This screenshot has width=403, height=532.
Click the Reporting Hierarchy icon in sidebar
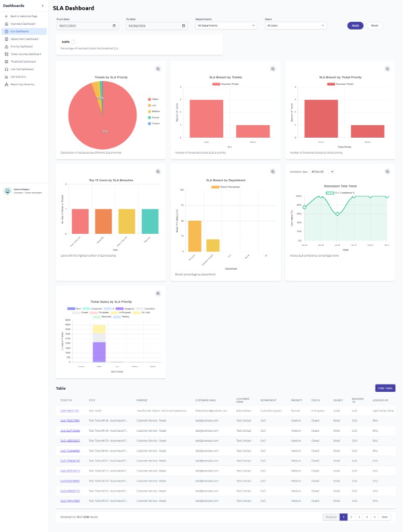click(6, 84)
